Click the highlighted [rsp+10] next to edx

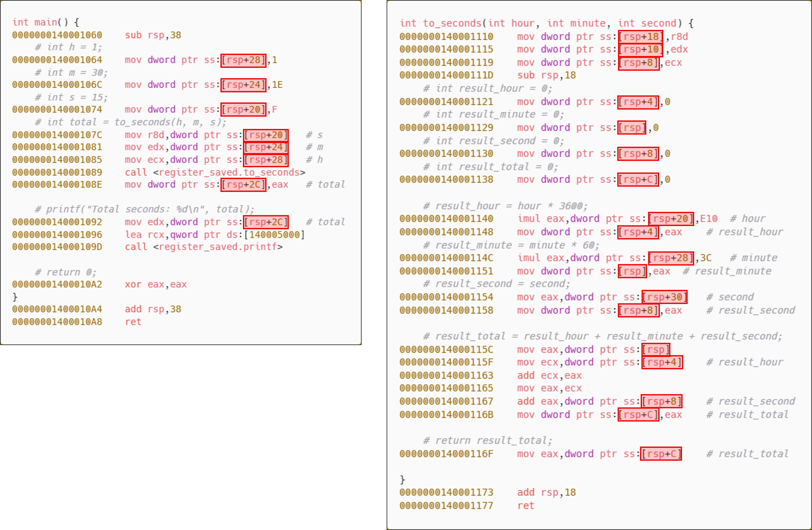click(641, 50)
